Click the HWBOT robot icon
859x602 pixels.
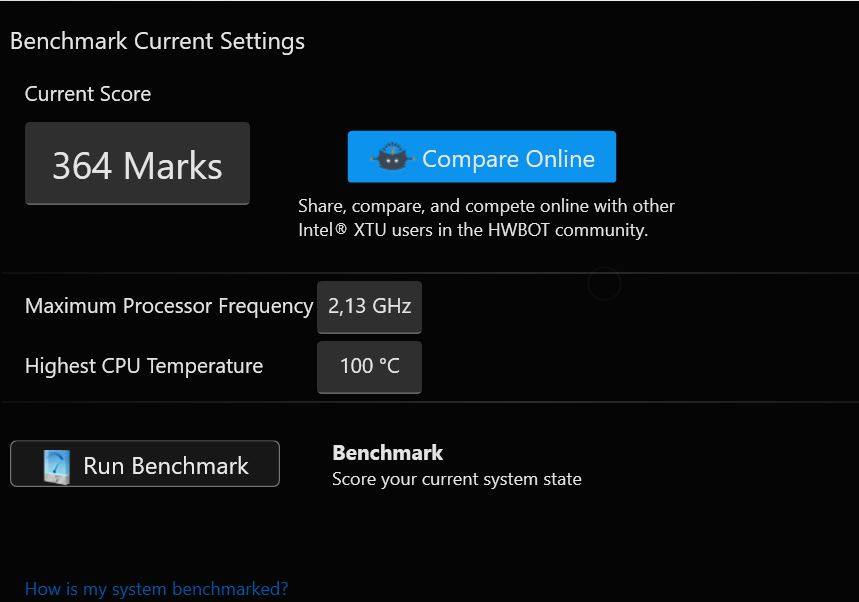tap(391, 157)
